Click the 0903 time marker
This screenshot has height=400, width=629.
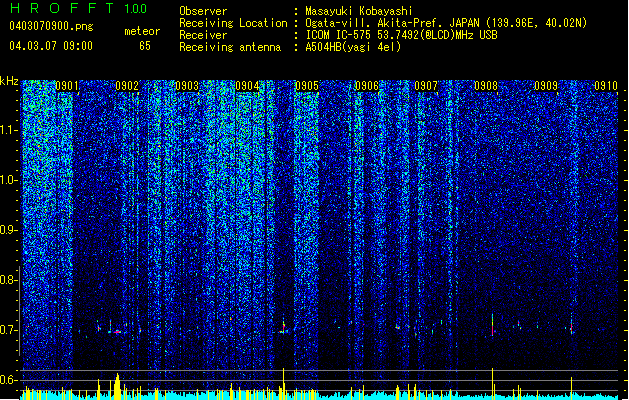[187, 86]
